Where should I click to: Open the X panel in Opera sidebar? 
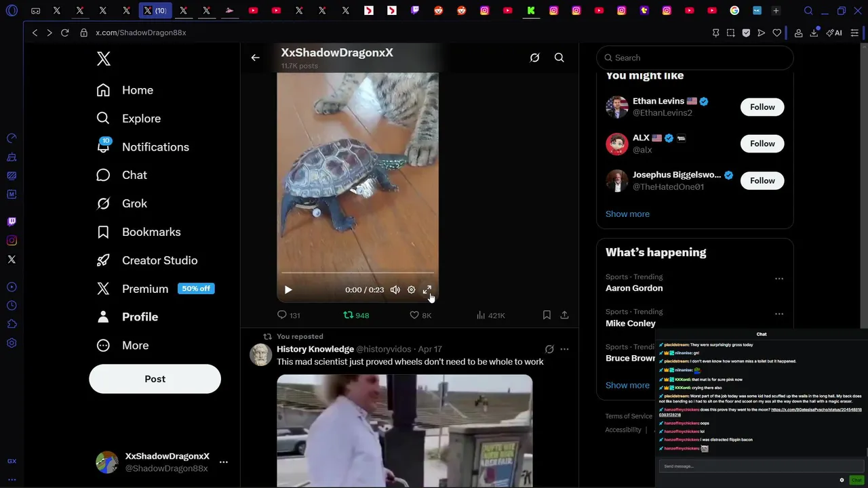coord(12,260)
